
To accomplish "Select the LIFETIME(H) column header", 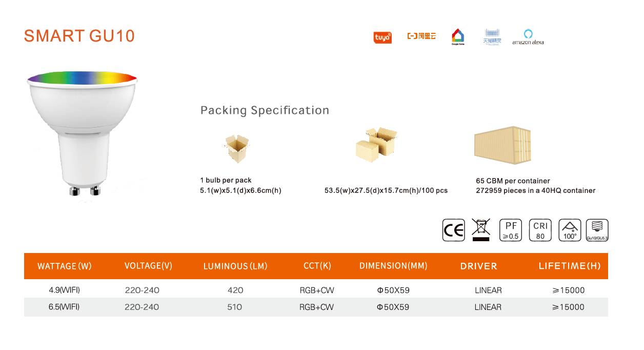I will click(570, 266).
